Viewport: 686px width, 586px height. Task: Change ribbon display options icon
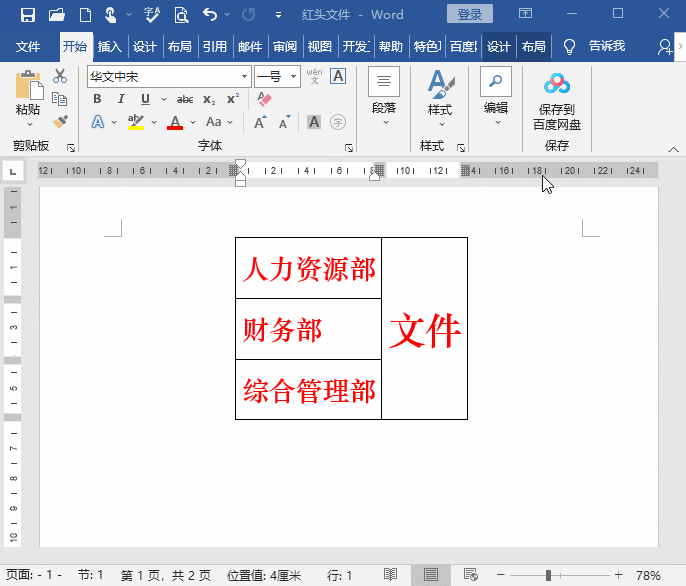pyautogui.click(x=525, y=14)
